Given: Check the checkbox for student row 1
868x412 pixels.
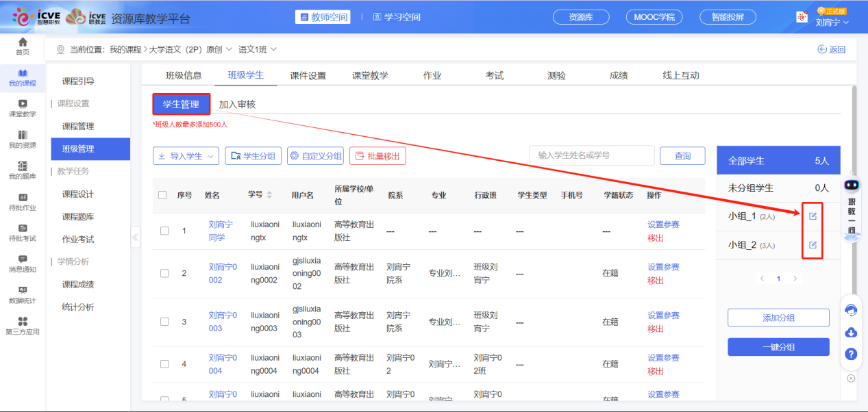Looking at the screenshot, I should tap(164, 231).
